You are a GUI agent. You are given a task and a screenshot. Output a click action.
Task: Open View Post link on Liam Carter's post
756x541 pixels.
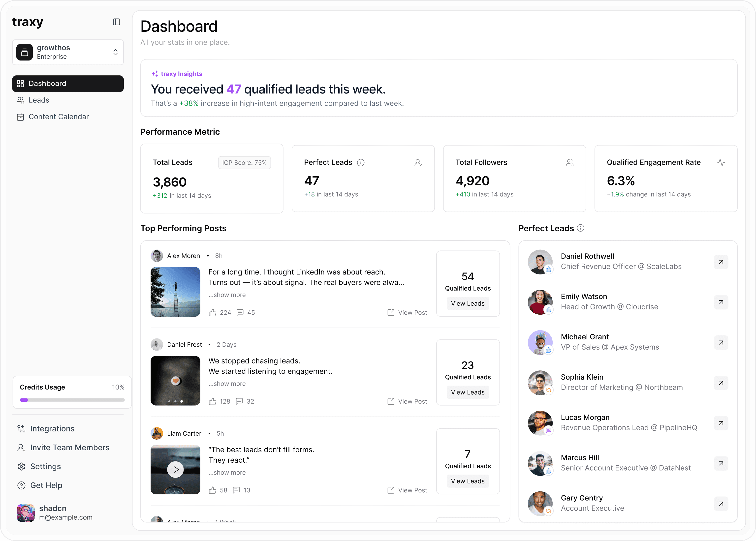[x=407, y=490]
